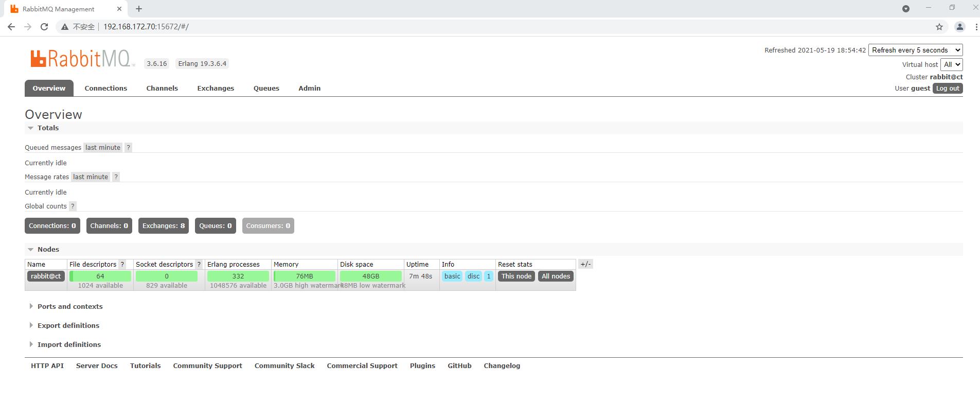Click Queues: 0 count button
This screenshot has height=401, width=980.
tap(216, 225)
